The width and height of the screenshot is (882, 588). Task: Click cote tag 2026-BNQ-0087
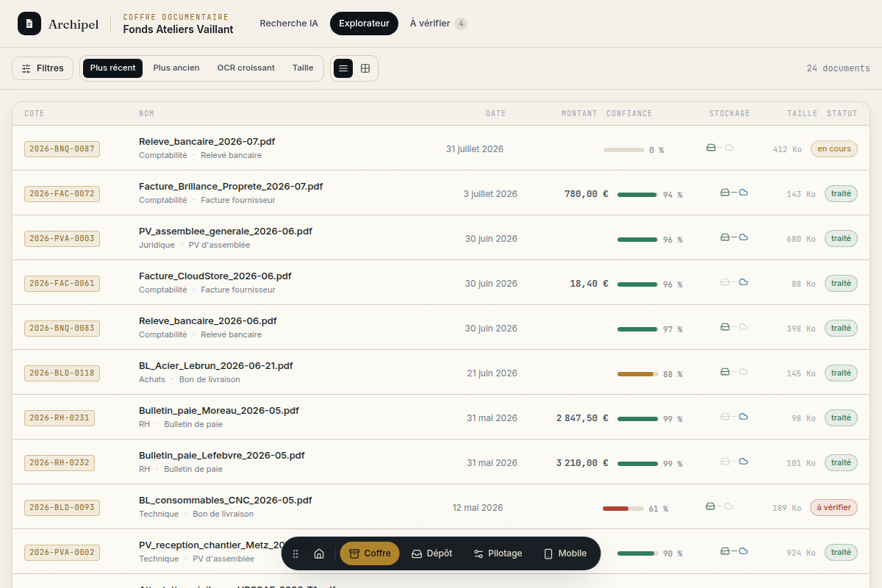tap(62, 149)
